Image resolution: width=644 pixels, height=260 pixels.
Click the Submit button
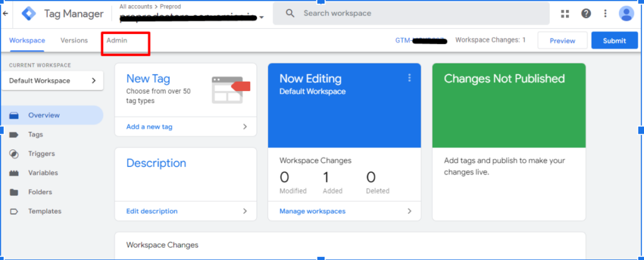point(614,41)
